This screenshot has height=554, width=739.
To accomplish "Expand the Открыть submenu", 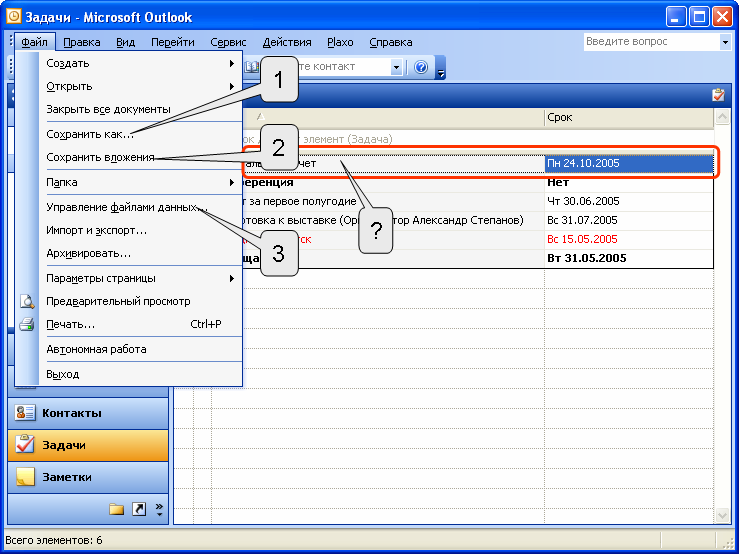I will tap(140, 86).
